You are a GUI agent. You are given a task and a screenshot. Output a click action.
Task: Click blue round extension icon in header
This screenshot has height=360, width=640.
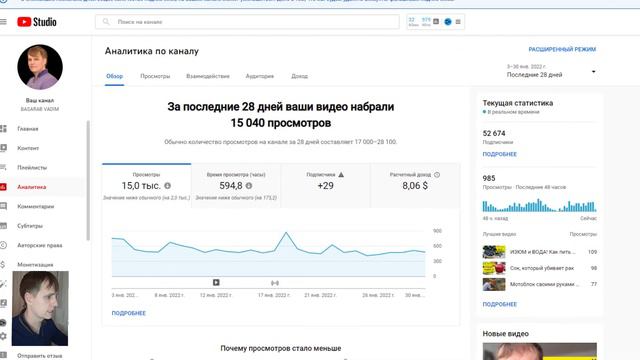pos(448,22)
